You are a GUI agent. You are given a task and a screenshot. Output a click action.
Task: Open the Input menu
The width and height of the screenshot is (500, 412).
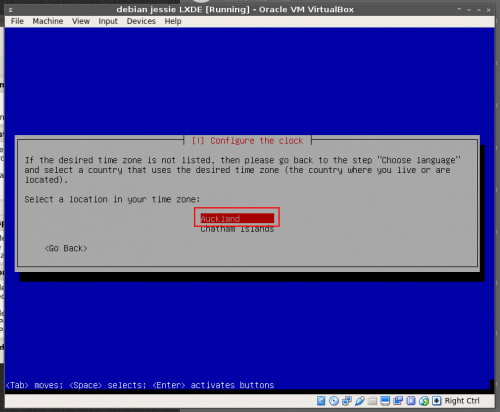(108, 21)
